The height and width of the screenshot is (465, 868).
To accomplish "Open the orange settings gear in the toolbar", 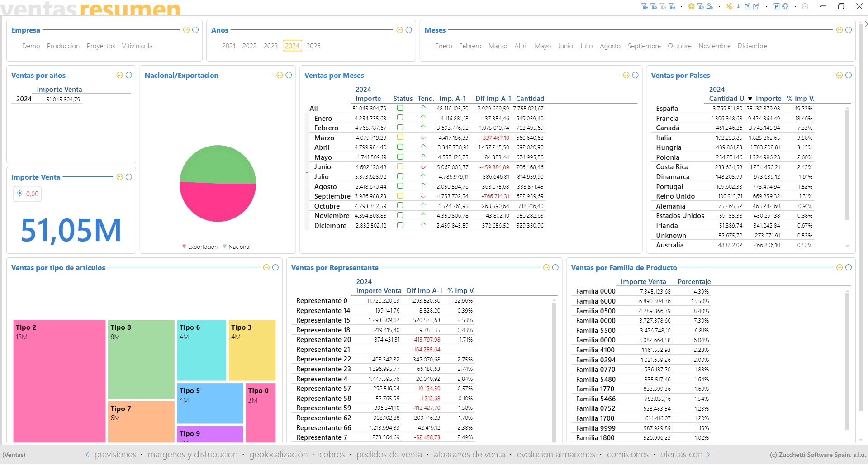I will [691, 6].
